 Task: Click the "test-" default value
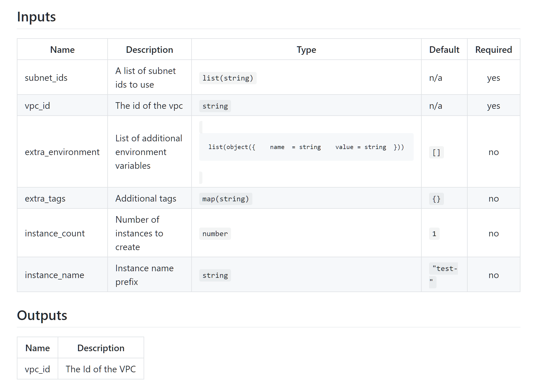[444, 269]
